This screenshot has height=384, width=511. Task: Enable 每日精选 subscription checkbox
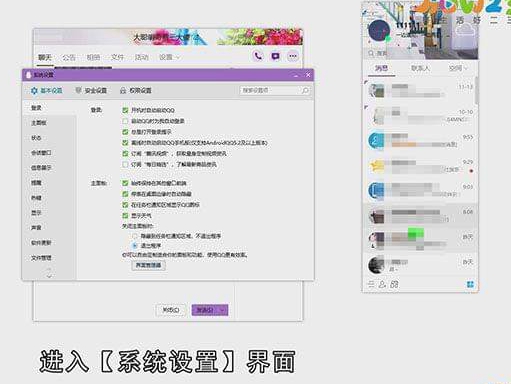coord(125,164)
